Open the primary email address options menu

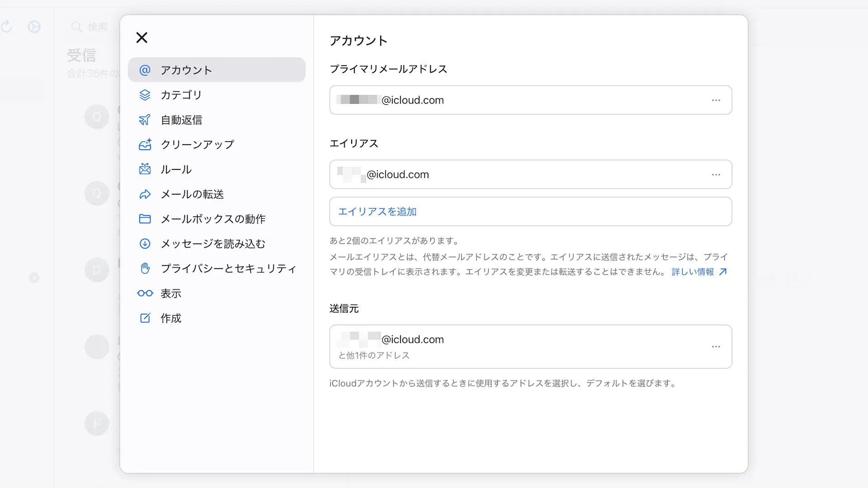click(x=716, y=100)
